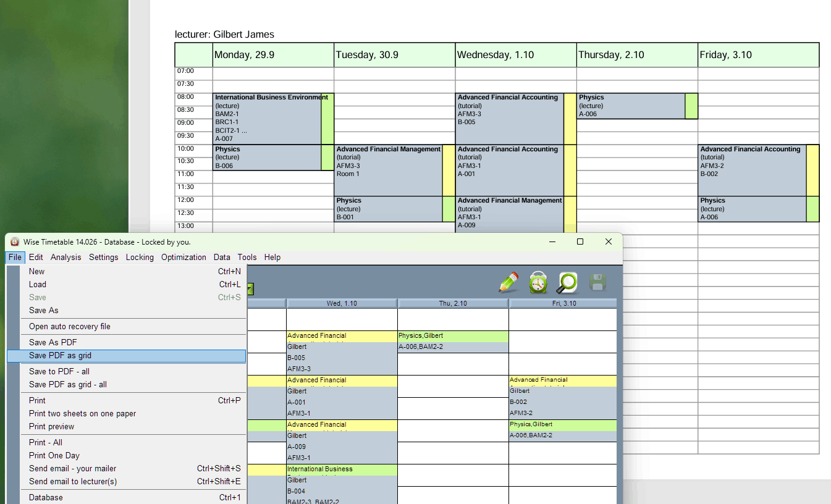Open the Optimization menu

pyautogui.click(x=183, y=257)
